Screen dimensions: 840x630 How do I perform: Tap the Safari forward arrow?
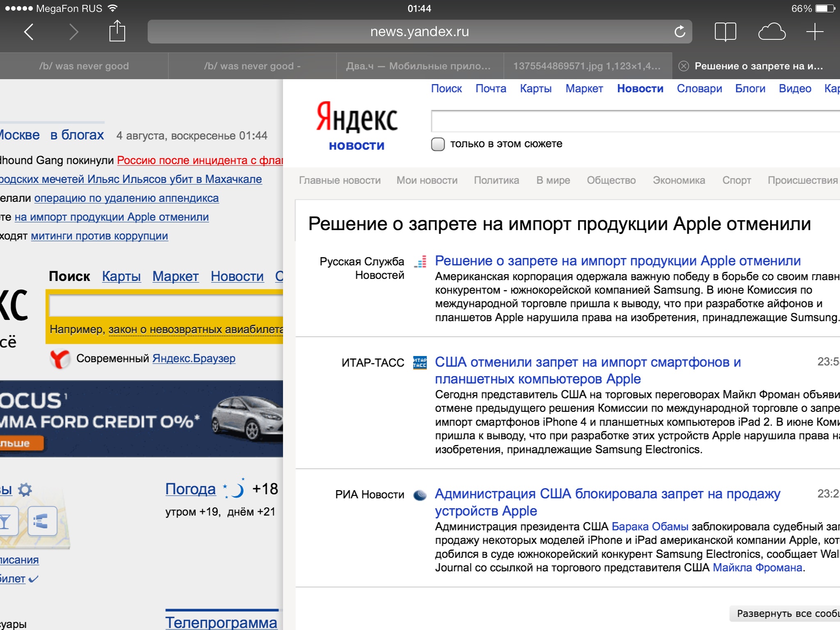[x=73, y=32]
